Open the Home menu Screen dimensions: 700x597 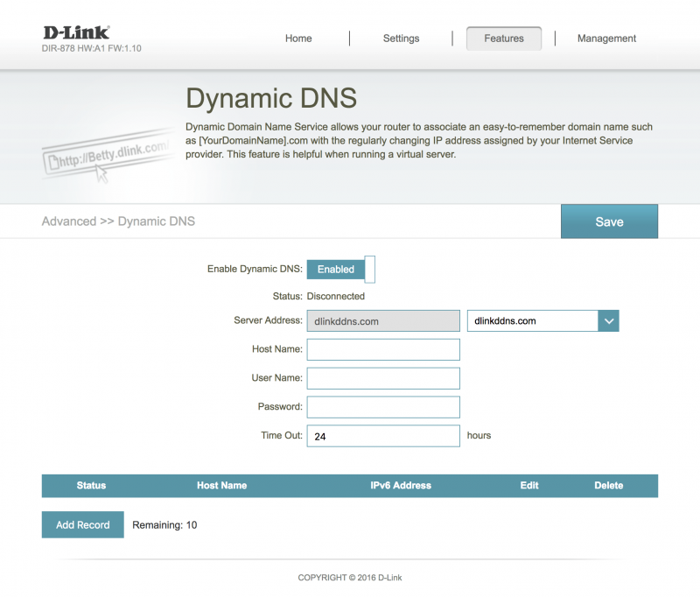coord(298,39)
